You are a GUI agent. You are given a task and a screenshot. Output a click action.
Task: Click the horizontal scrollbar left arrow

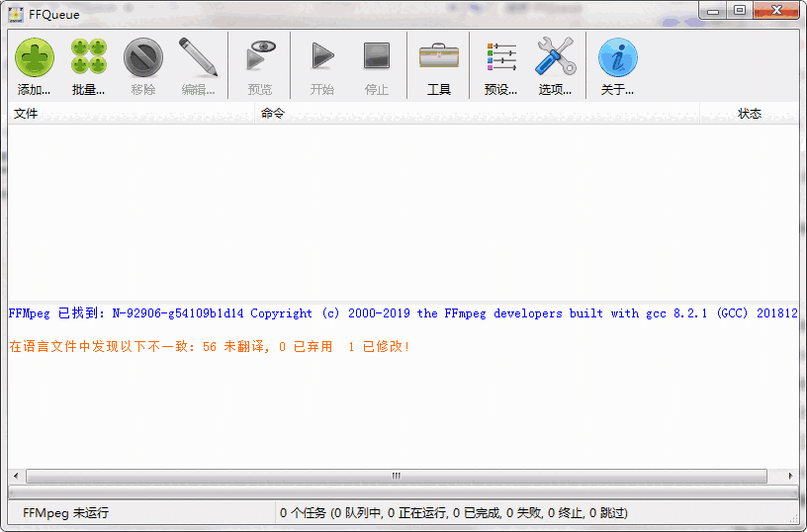[x=15, y=476]
